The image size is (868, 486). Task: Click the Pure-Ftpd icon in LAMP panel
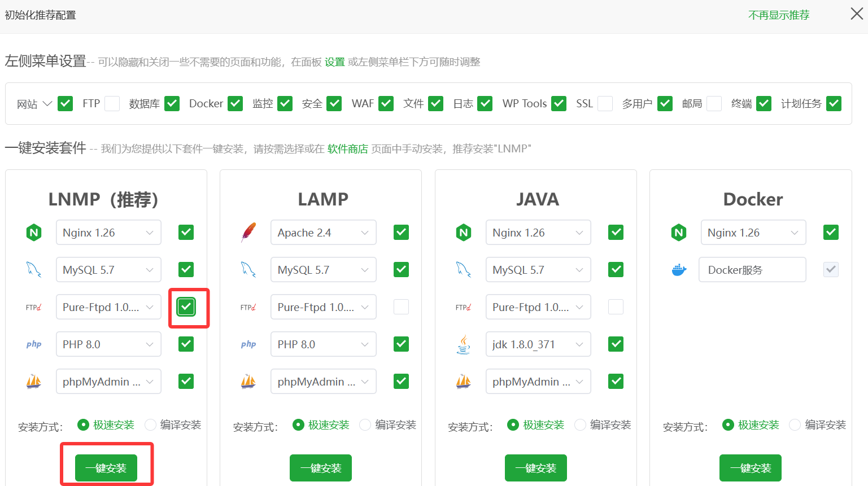click(x=248, y=307)
